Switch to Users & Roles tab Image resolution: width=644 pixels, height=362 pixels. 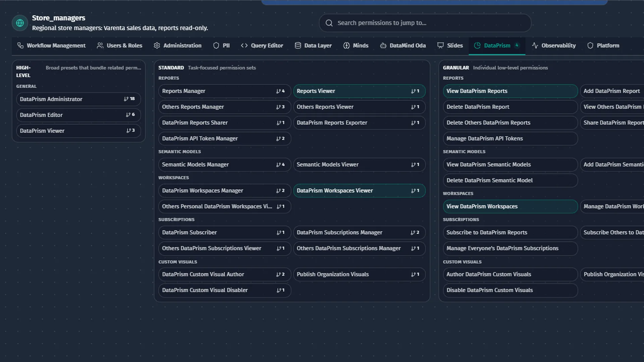pos(119,46)
